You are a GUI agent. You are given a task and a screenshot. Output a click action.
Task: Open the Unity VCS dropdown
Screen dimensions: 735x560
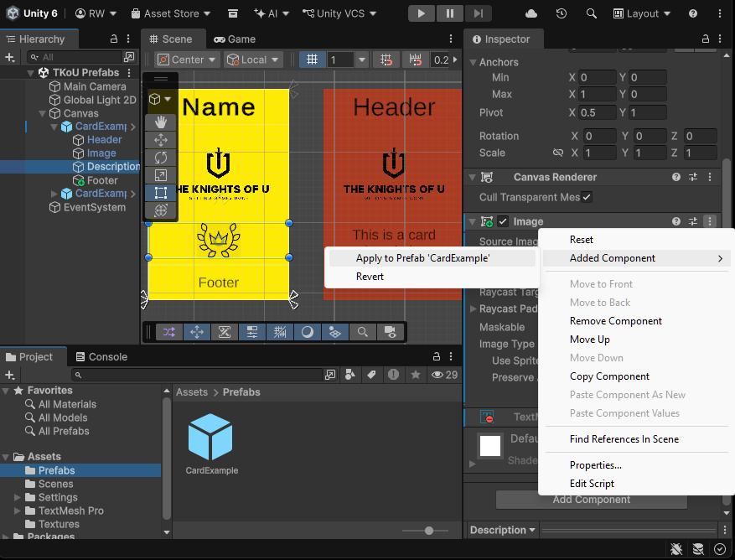coord(339,13)
